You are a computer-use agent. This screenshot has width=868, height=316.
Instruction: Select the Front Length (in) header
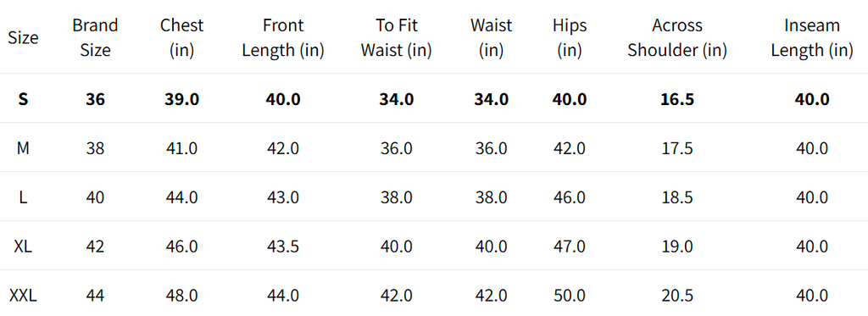click(x=283, y=37)
